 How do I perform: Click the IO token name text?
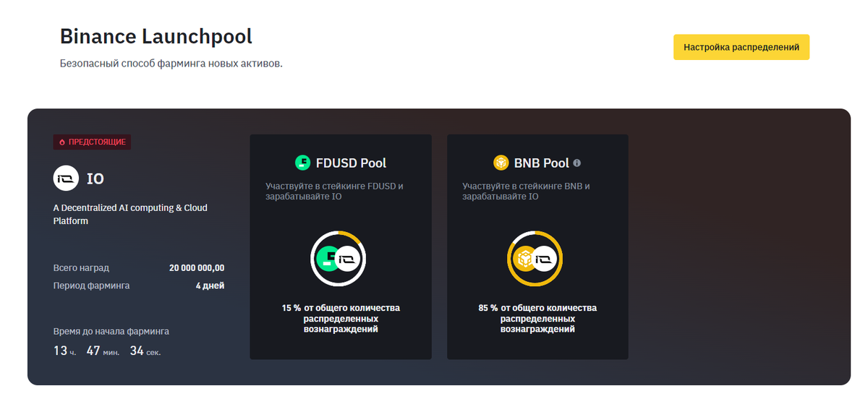click(x=95, y=179)
